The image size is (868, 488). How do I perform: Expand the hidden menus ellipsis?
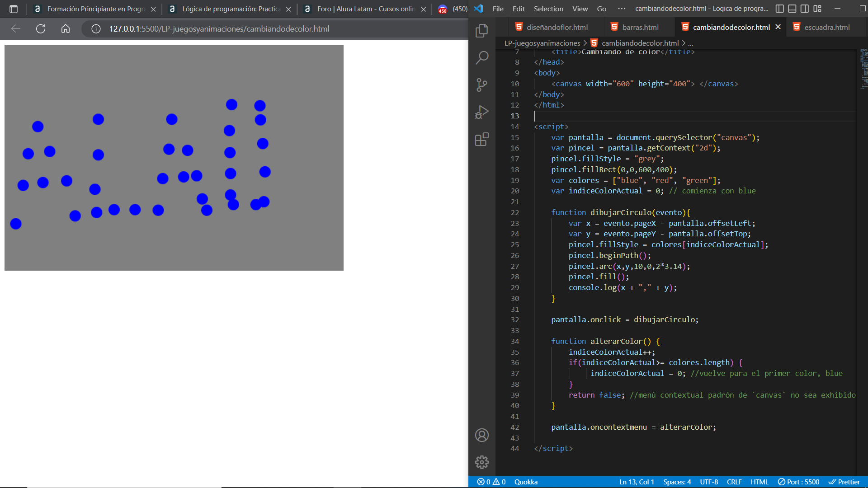[622, 9]
